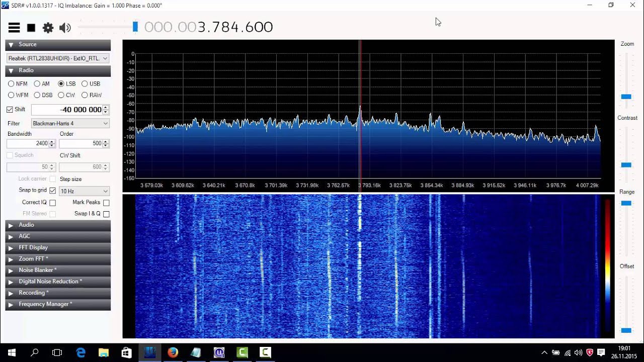The width and height of the screenshot is (644, 362).
Task: Open the Filter Blackman-Harris 4 dropdown
Action: pos(70,123)
